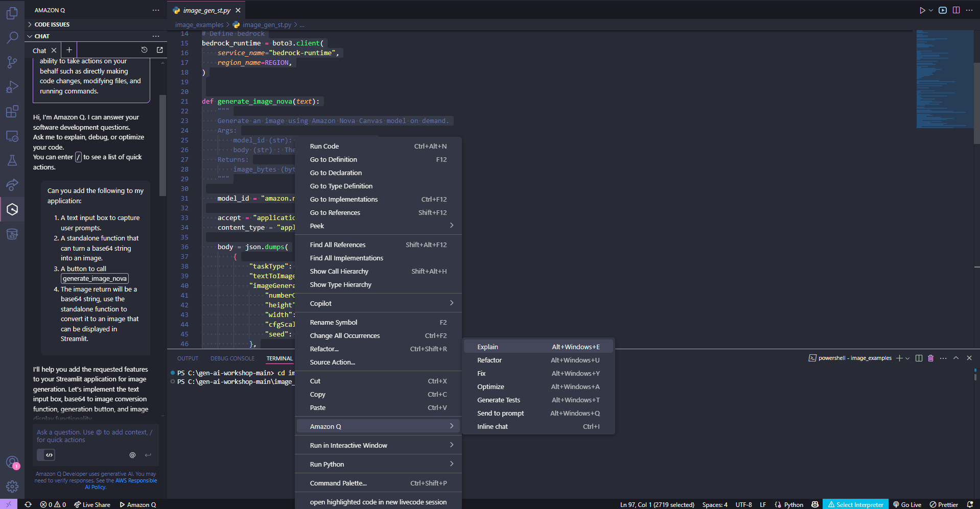
Task: Click the @ context icon in chat input
Action: (x=132, y=455)
